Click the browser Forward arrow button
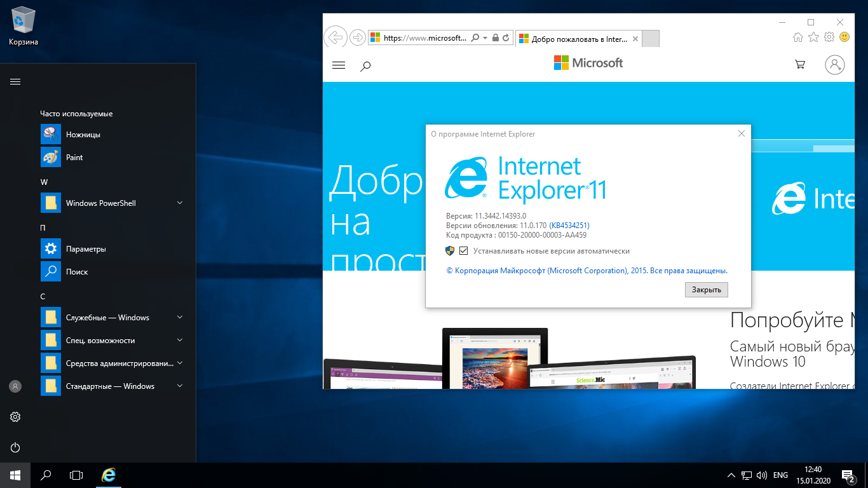The height and width of the screenshot is (488, 868). pos(358,37)
